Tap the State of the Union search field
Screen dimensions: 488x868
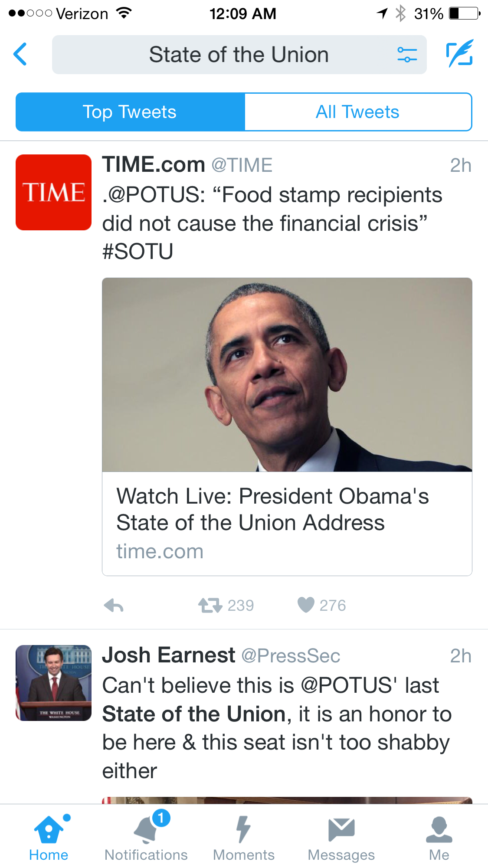click(239, 55)
